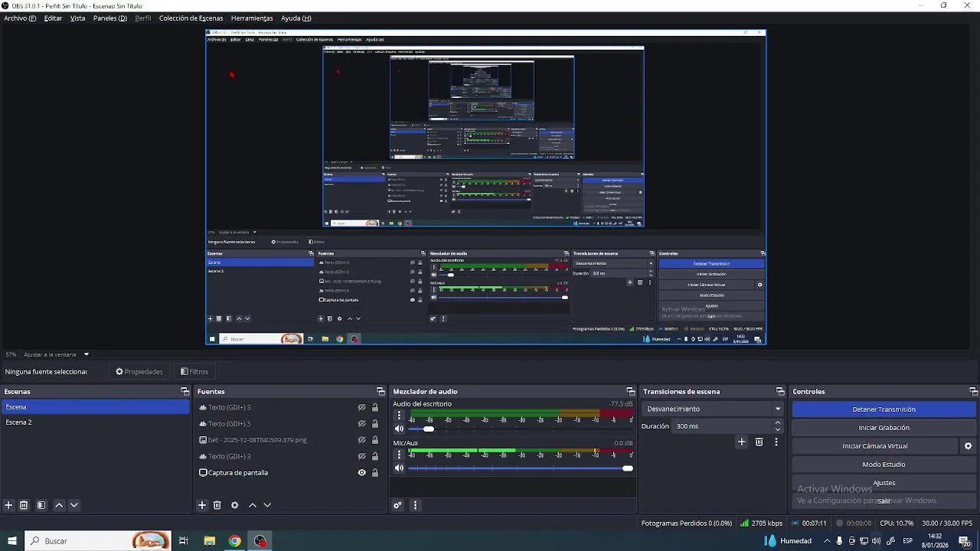This screenshot has height=551, width=980.
Task: Add a new source in Fuentes panel
Action: pyautogui.click(x=202, y=505)
